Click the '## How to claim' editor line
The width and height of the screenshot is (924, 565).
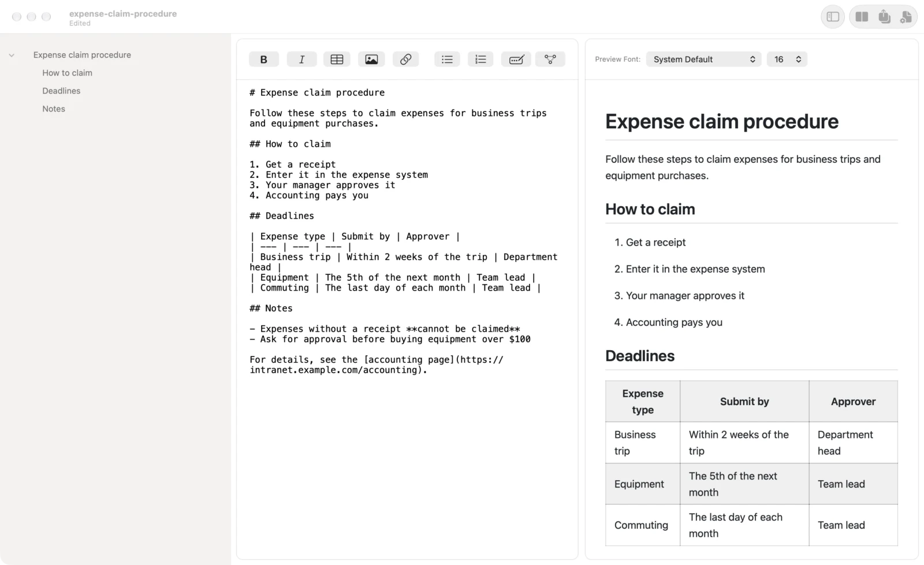click(290, 144)
